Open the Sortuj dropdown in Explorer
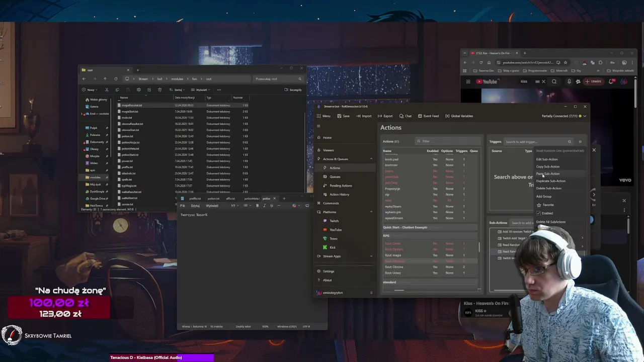The image size is (644, 362). (x=177, y=90)
